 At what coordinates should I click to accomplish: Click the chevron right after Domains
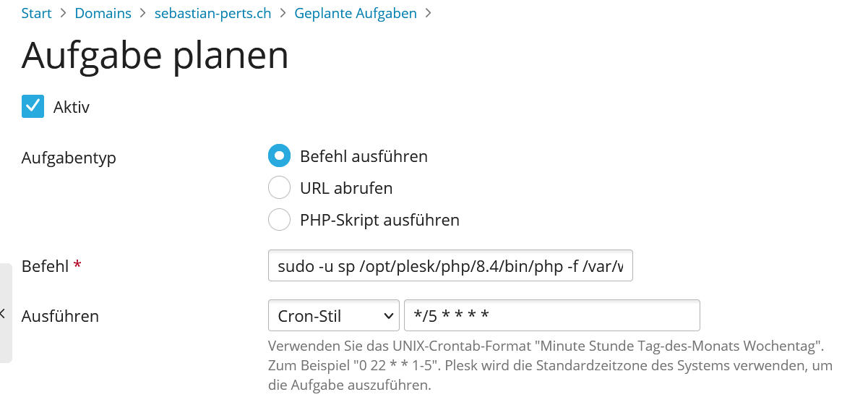point(143,13)
